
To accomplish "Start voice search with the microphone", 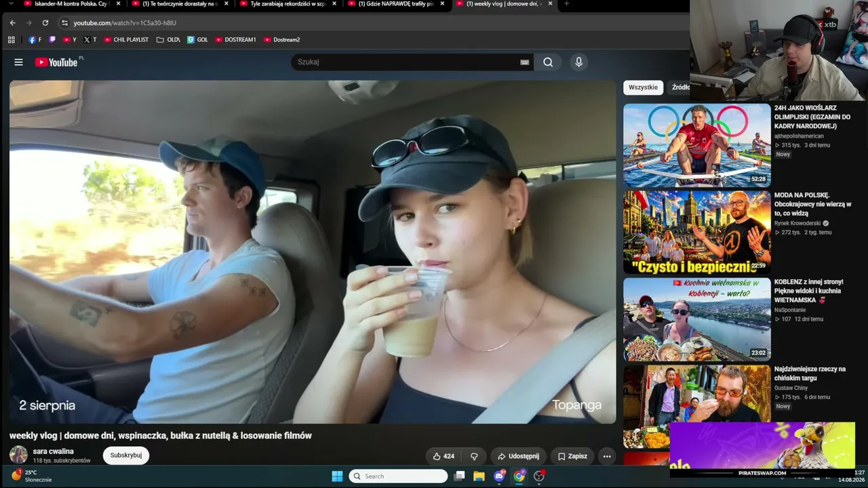I will pos(578,62).
